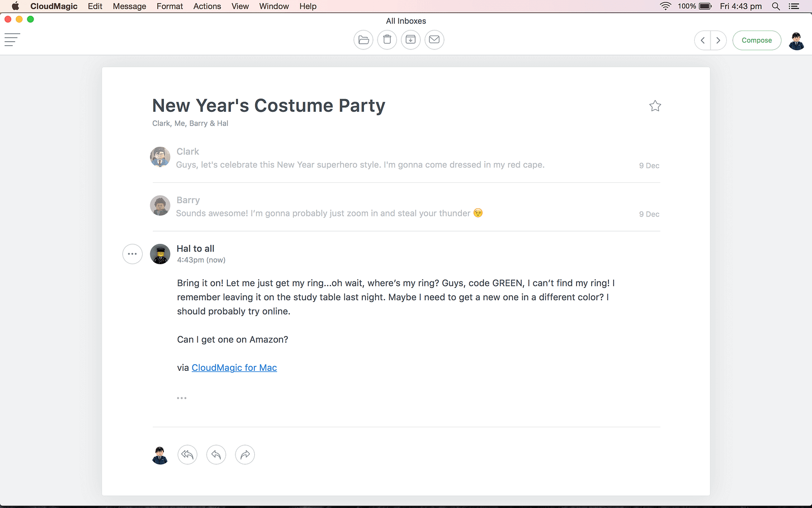This screenshot has height=508, width=812.
Task: Open Spotlight search in the menu bar
Action: click(775, 6)
